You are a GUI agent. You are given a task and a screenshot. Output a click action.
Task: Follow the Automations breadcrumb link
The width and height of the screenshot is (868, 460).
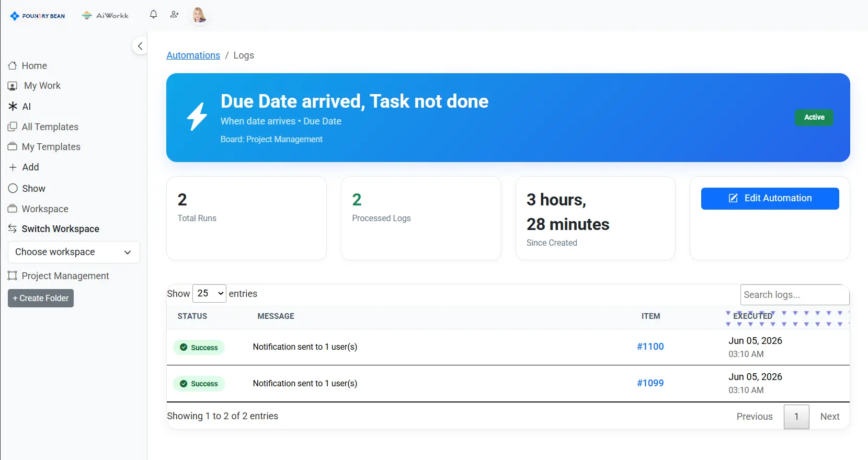[x=193, y=55]
